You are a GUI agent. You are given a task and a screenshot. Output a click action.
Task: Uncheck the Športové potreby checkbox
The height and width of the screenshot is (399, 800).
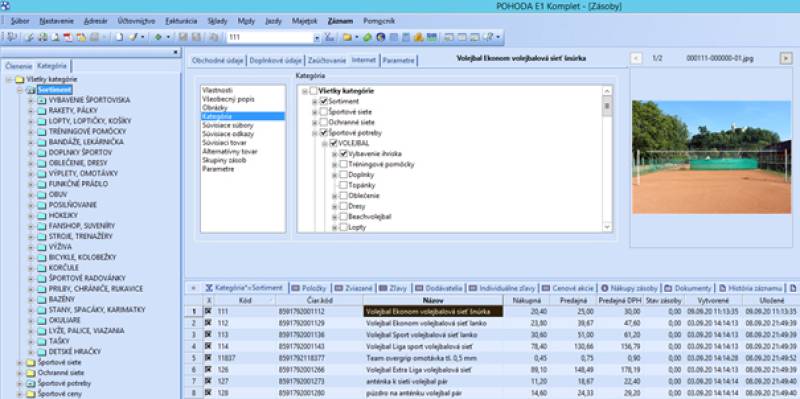(323, 133)
